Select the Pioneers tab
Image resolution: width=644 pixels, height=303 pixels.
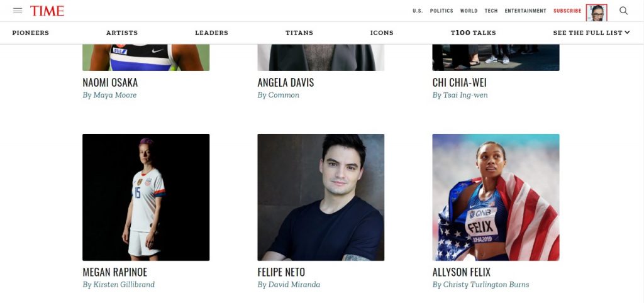30,33
